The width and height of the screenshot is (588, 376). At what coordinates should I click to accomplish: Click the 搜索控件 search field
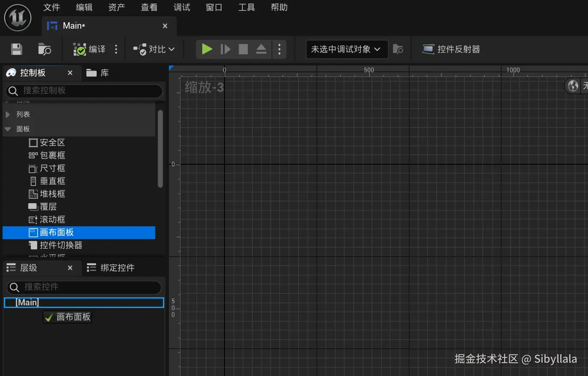click(84, 287)
